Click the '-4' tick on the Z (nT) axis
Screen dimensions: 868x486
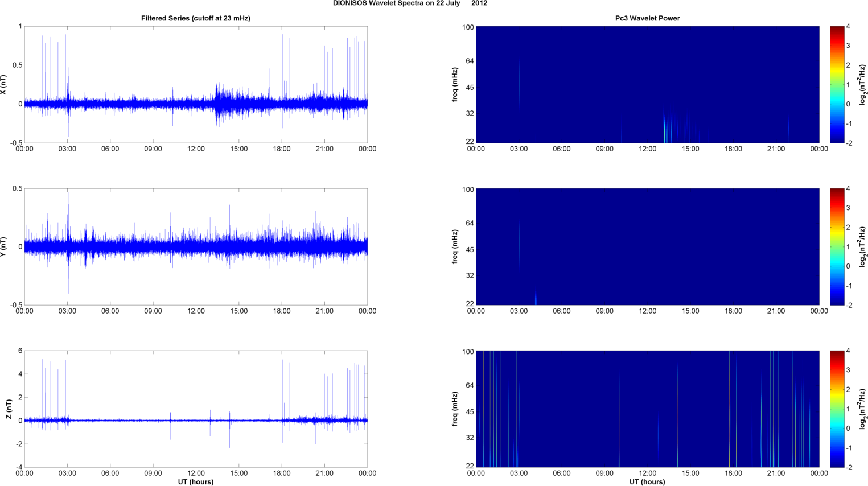click(19, 468)
